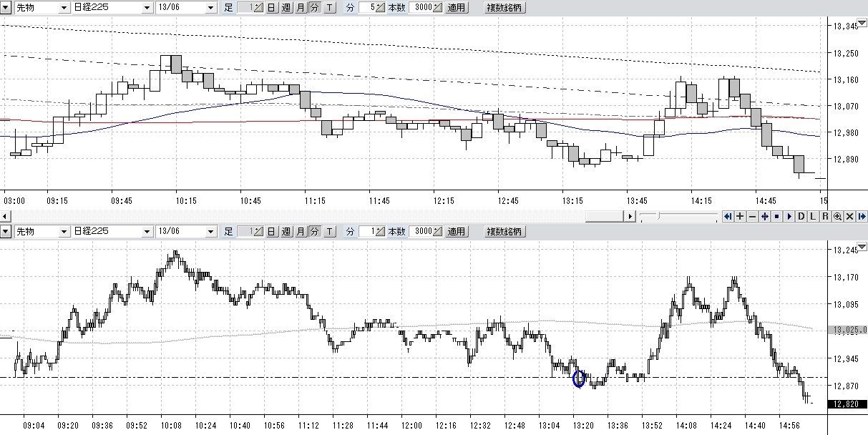Select 月 monthly timeframe in upper toolbar

point(301,9)
